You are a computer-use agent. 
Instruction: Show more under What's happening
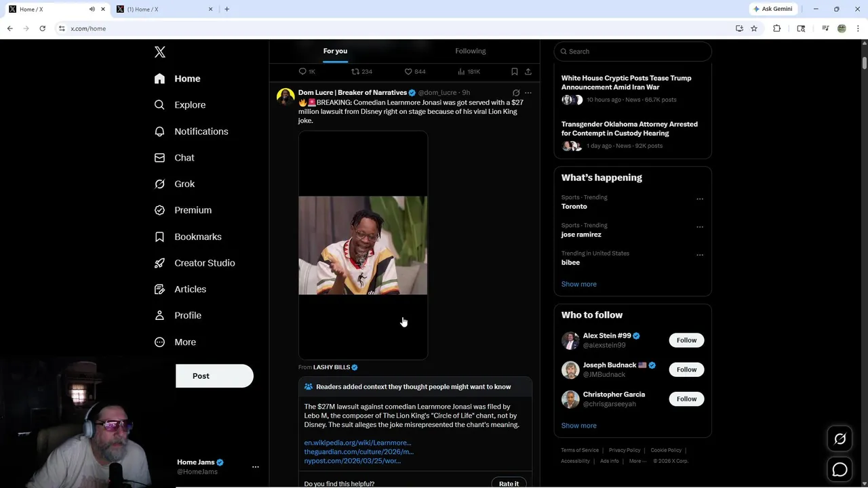[x=578, y=284]
